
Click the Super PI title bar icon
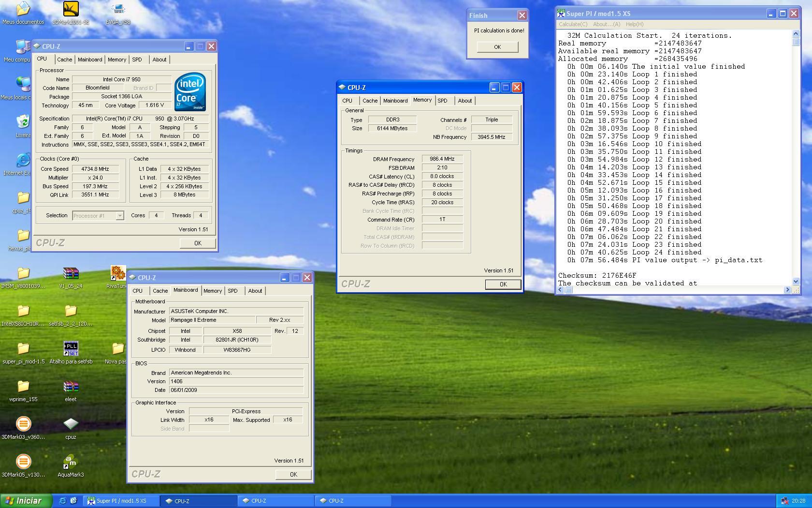[561, 14]
